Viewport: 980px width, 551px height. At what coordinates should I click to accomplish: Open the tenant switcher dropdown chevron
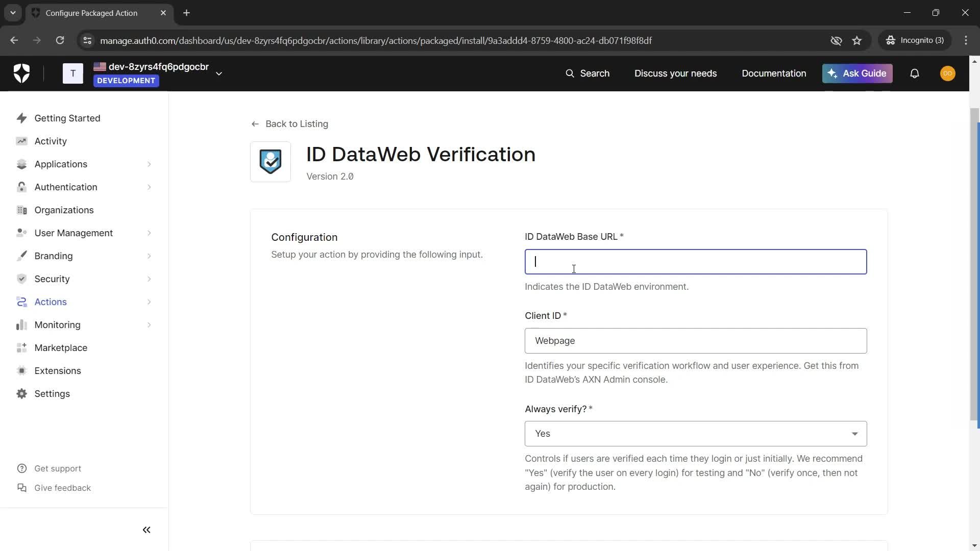pos(219,73)
